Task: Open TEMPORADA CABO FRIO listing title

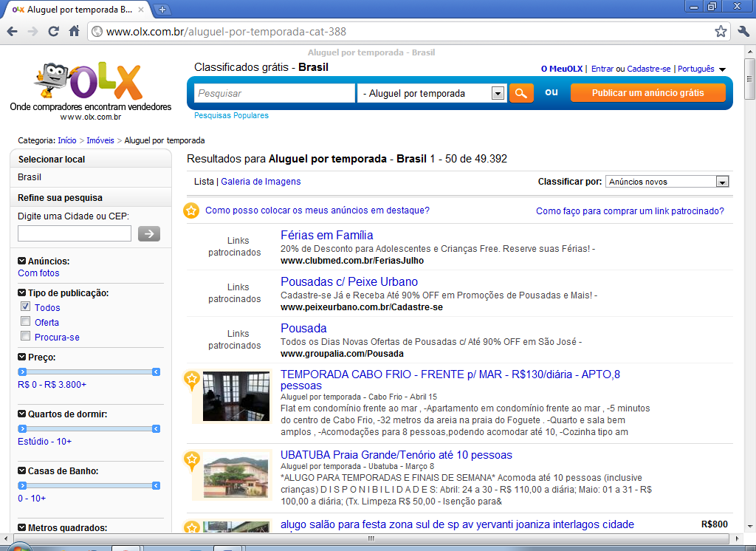Action: click(450, 380)
